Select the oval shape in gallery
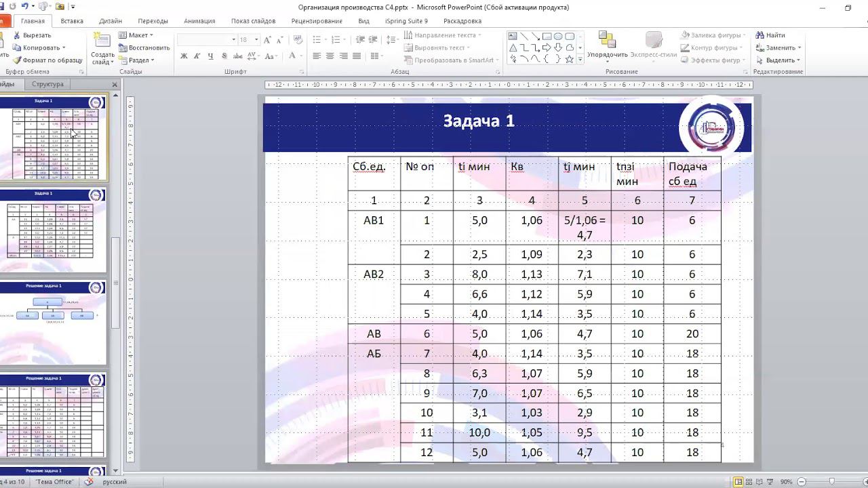Image resolution: width=868 pixels, height=488 pixels. (557, 37)
